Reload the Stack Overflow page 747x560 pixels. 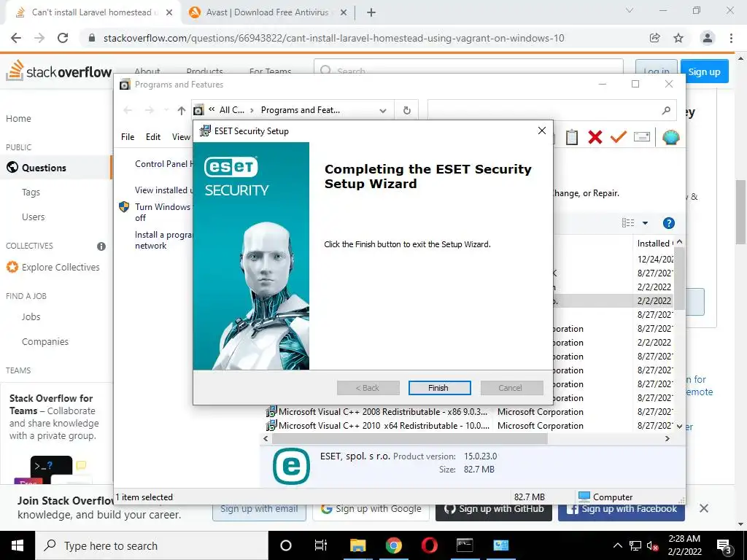(x=63, y=38)
